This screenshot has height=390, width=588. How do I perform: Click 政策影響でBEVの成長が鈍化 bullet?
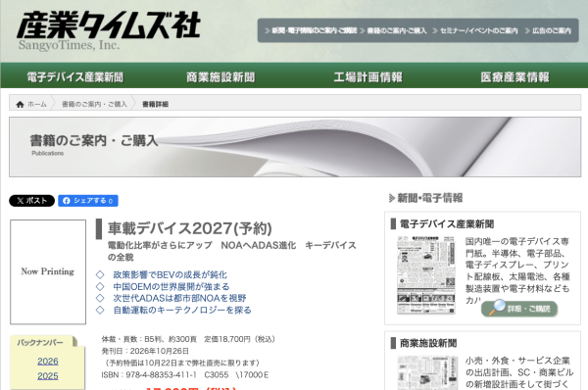pyautogui.click(x=170, y=275)
